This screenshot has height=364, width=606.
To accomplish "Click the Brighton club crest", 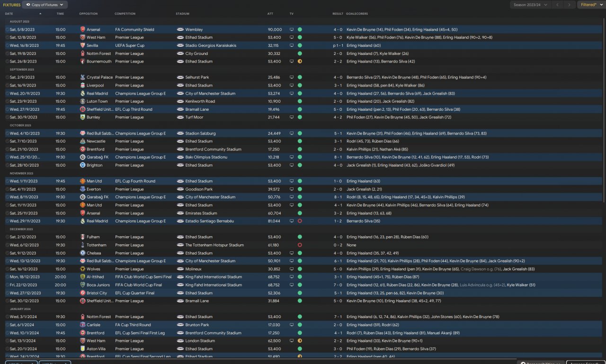I will tap(83, 165).
